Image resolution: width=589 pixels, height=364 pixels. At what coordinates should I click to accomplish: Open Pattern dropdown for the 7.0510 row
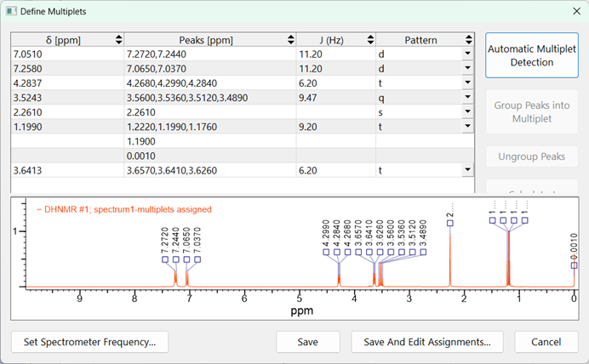tap(466, 54)
